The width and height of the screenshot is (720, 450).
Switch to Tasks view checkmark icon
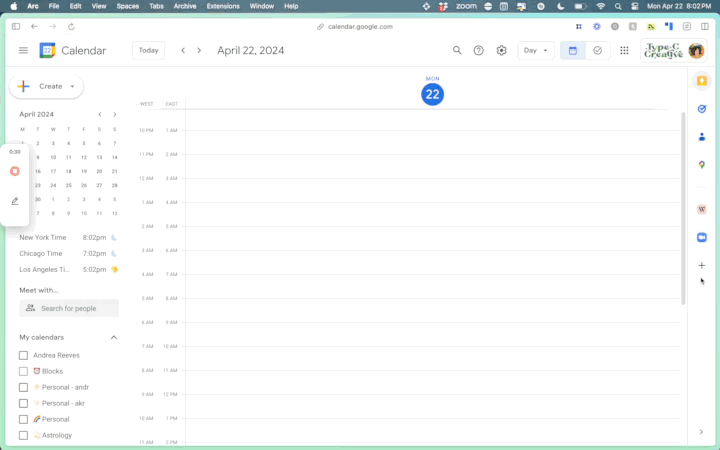coord(598,50)
